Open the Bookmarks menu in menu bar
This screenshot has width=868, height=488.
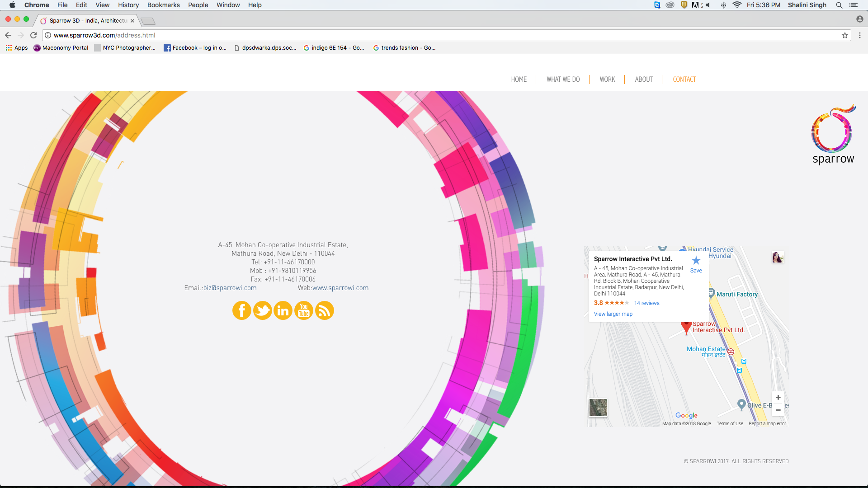click(163, 5)
